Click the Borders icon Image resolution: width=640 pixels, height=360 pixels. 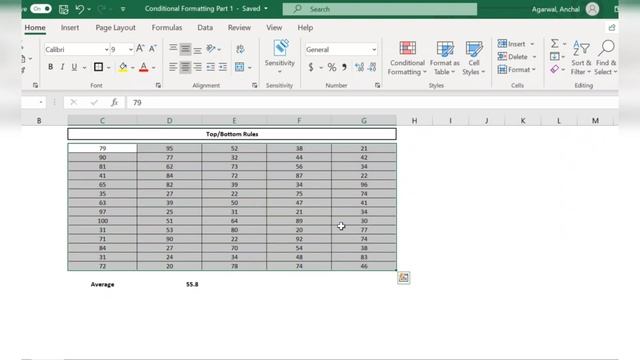coord(98,67)
